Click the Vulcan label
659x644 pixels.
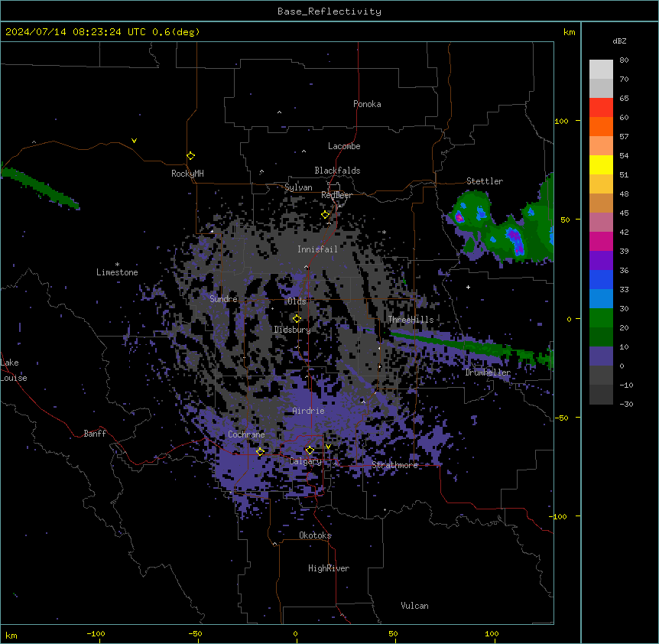[x=414, y=606]
